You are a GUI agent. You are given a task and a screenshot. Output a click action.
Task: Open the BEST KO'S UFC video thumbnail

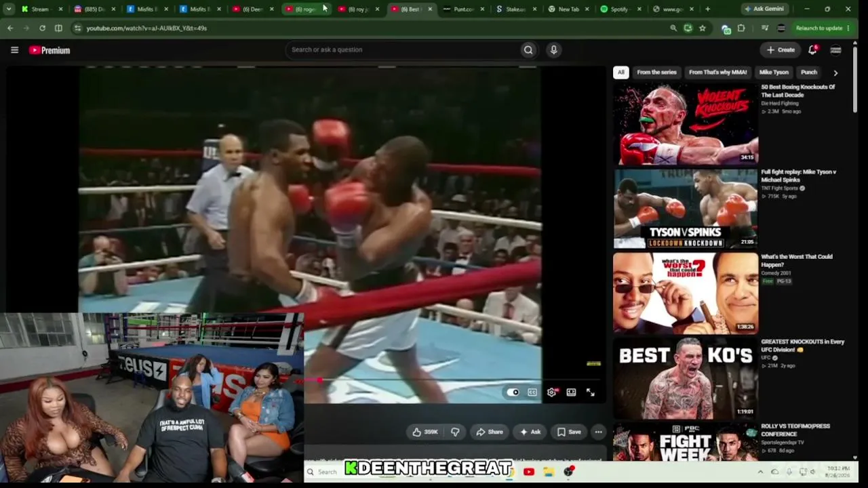(x=686, y=378)
